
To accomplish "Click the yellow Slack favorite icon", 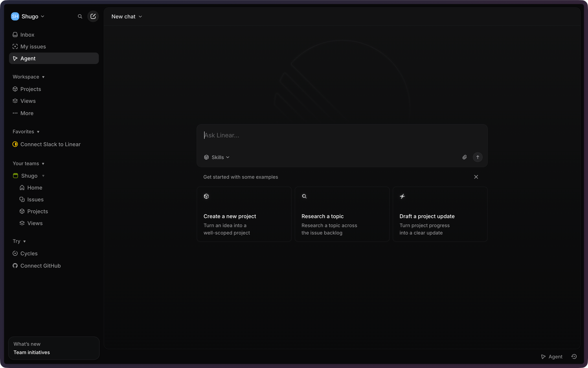I will coord(15,144).
